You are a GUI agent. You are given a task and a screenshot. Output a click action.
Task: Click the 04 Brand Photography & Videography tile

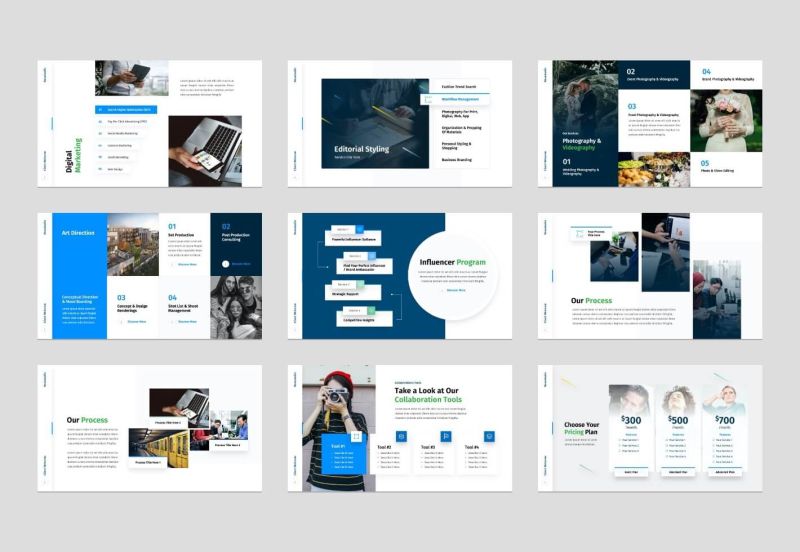(727, 75)
